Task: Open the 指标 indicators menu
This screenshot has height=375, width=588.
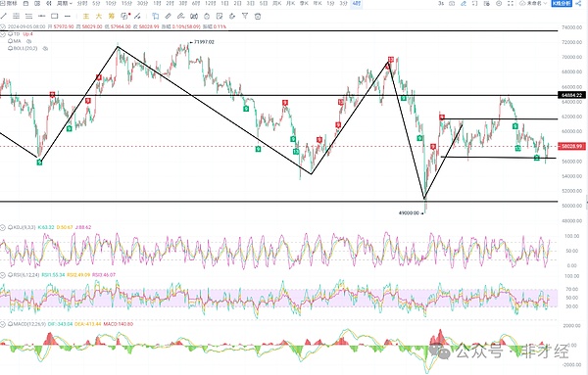Action: [9, 3]
